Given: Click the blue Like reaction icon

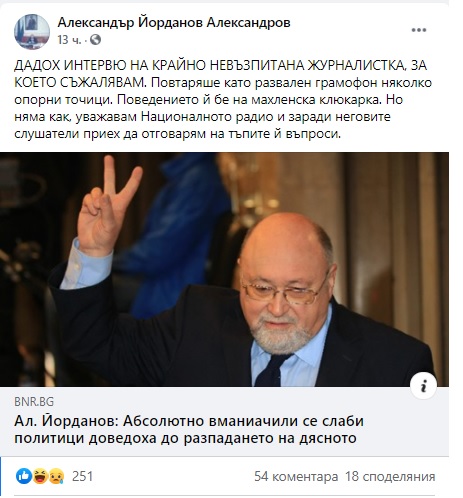Looking at the screenshot, I should tap(24, 476).
